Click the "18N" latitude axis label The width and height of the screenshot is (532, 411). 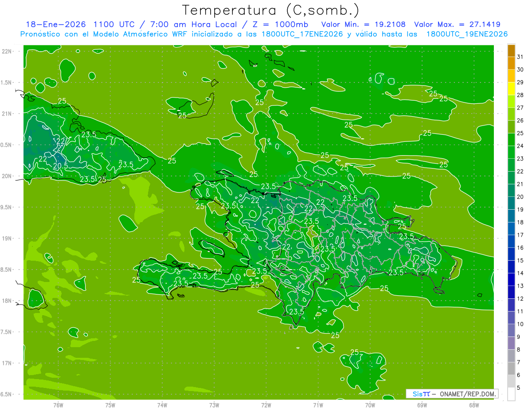(x=7, y=301)
